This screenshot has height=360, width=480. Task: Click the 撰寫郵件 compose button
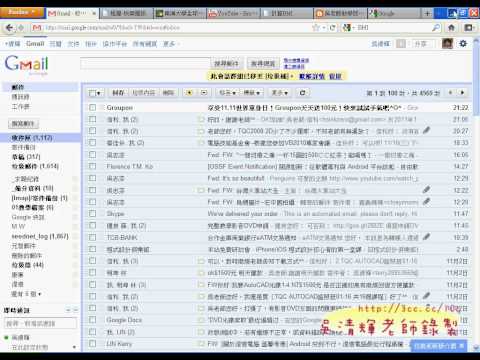click(23, 124)
